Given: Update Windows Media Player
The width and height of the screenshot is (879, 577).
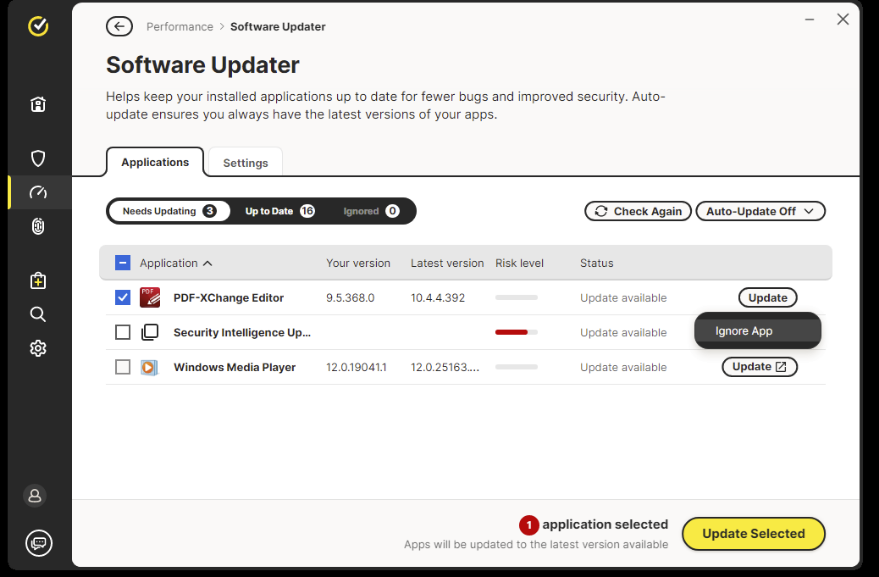Looking at the screenshot, I should click(x=760, y=367).
